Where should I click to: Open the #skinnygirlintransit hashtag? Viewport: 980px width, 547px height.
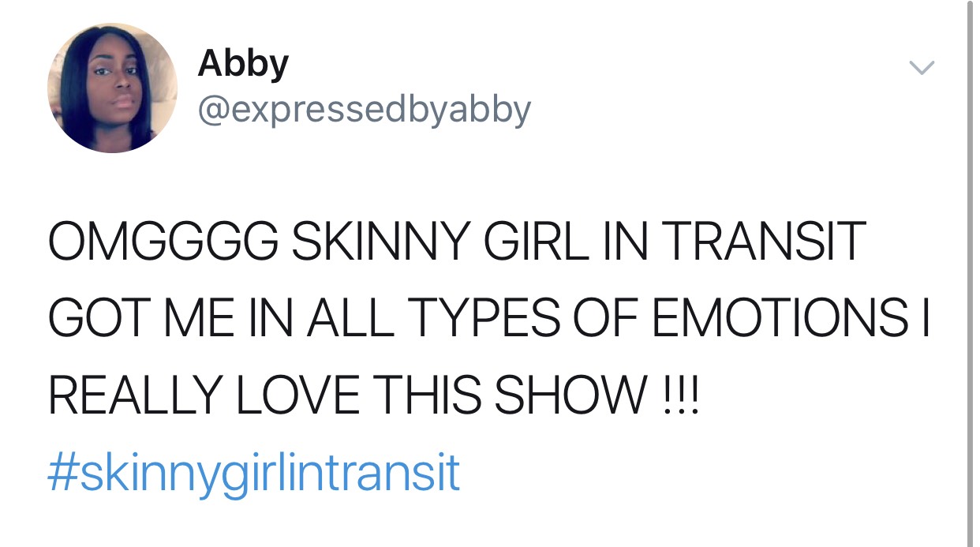point(253,473)
